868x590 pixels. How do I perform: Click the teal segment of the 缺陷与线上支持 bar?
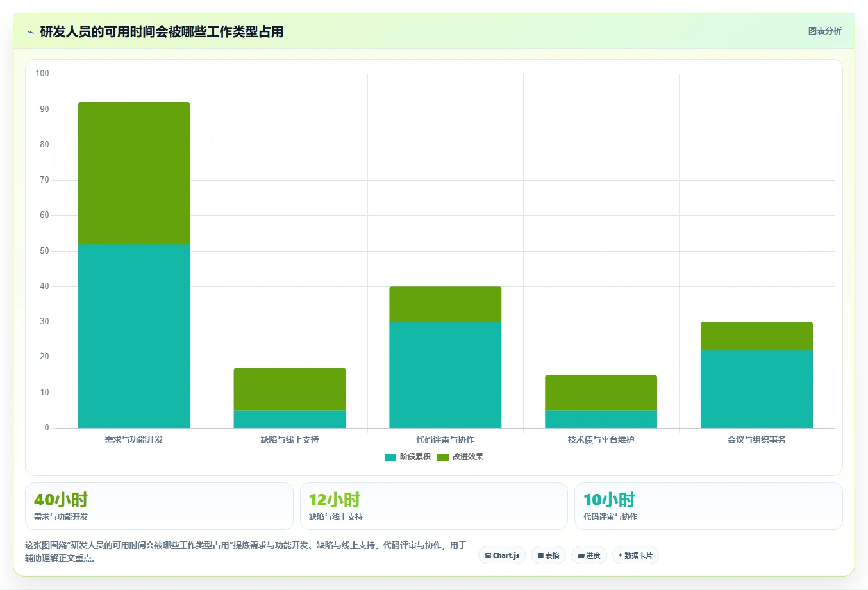[290, 419]
